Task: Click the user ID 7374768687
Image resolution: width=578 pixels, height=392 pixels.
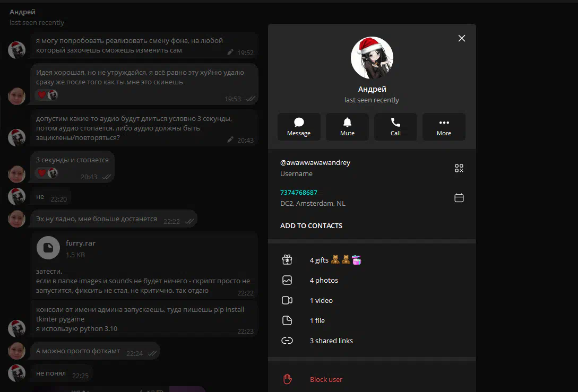Action: pos(299,193)
